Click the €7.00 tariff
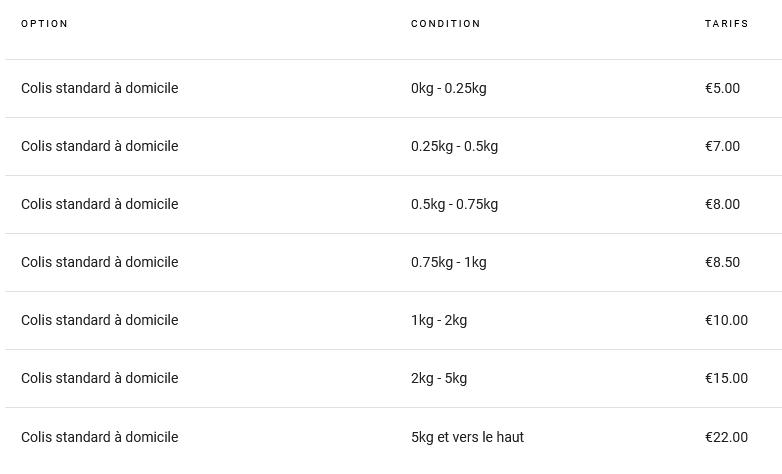Screen dimensions: 782x474 point(722,146)
